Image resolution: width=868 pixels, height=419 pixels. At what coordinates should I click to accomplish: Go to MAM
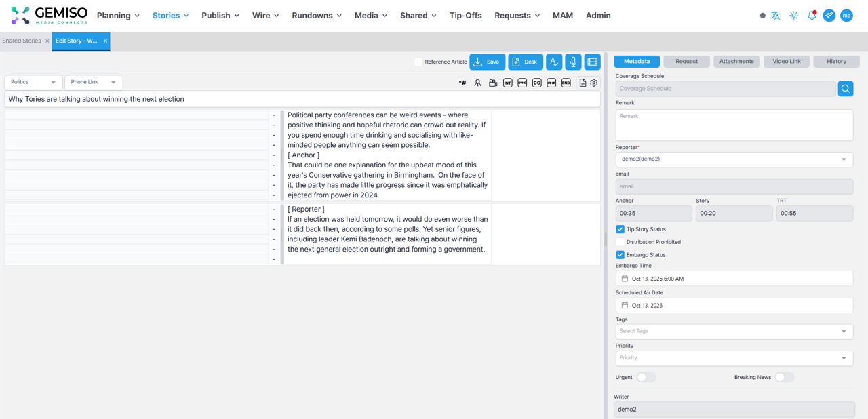pyautogui.click(x=563, y=16)
